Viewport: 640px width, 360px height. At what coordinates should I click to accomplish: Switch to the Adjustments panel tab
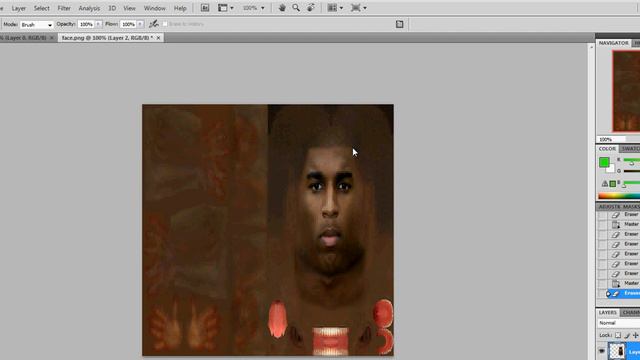pos(610,207)
